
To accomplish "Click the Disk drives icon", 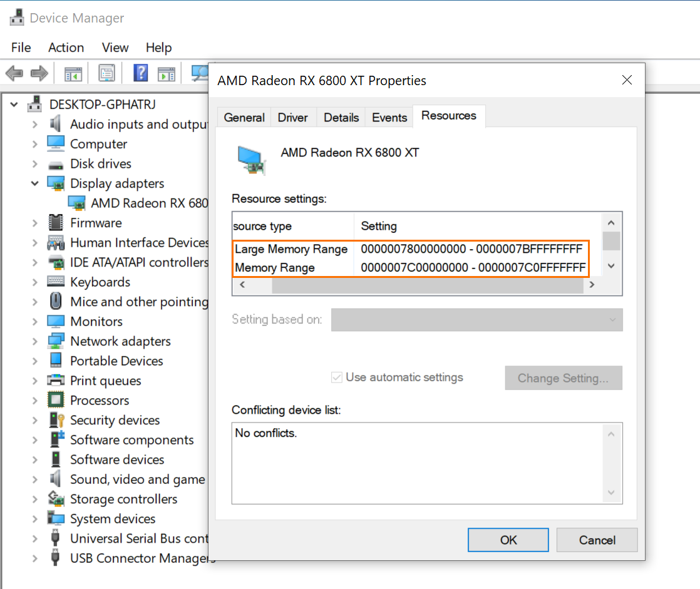I will (56, 164).
